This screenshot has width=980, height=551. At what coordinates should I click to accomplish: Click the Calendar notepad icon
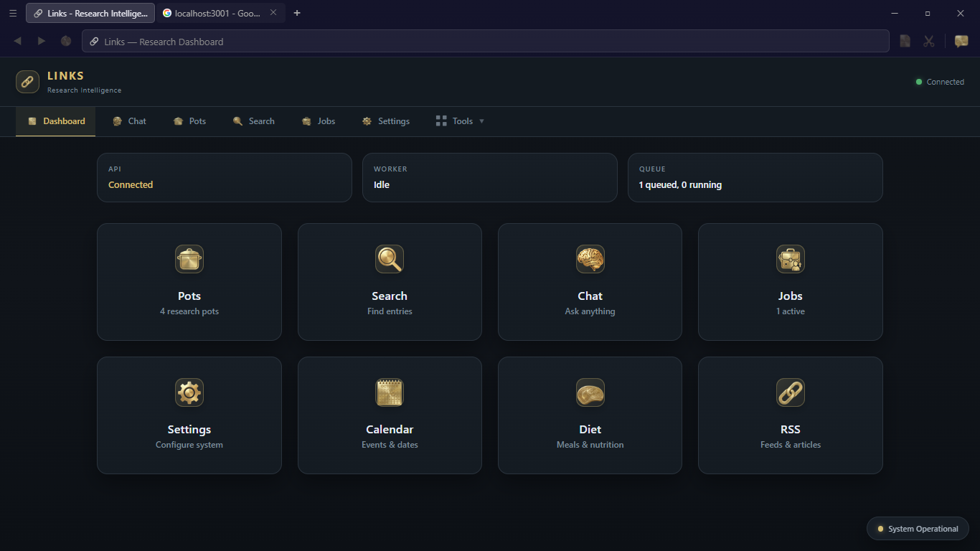[x=389, y=392]
